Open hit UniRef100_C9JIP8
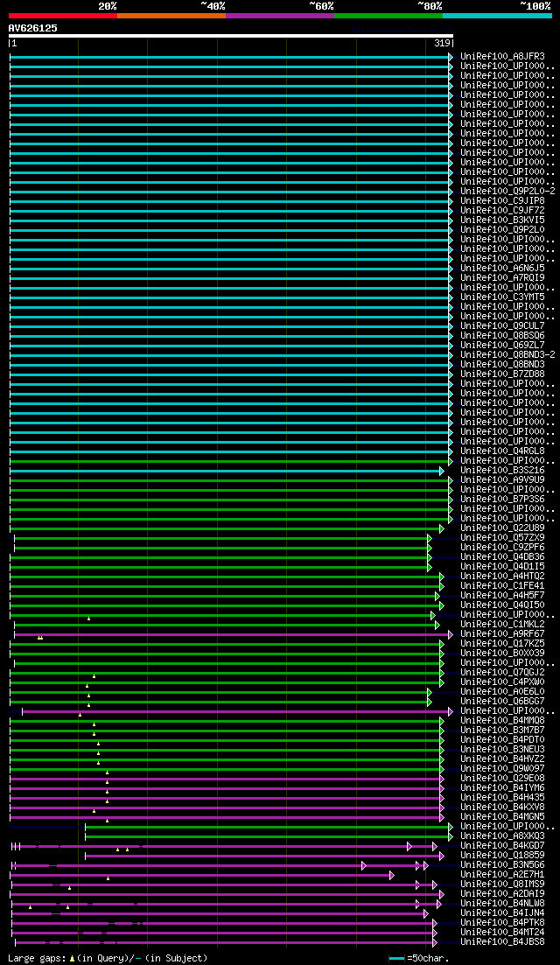Image resolution: width=560 pixels, height=965 pixels. pos(502,201)
